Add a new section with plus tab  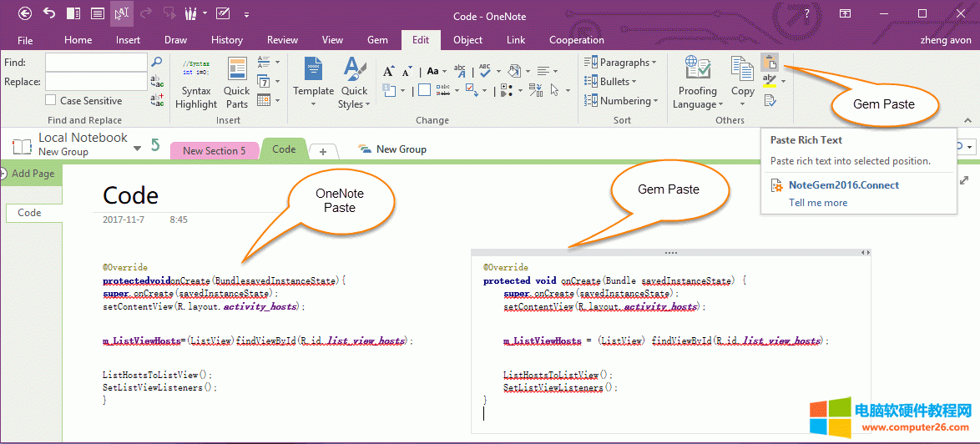click(323, 151)
